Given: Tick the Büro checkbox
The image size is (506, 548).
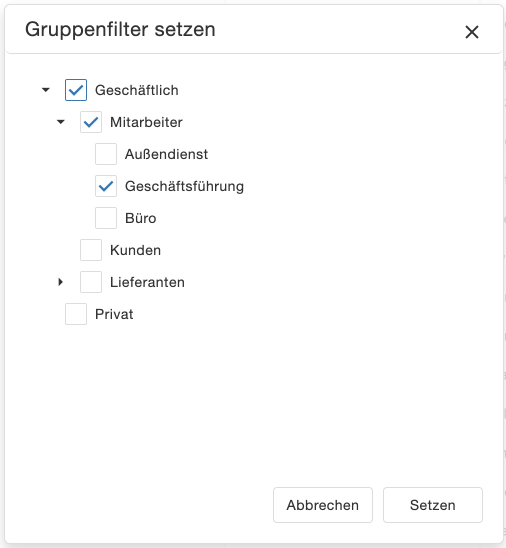Looking at the screenshot, I should [x=106, y=218].
